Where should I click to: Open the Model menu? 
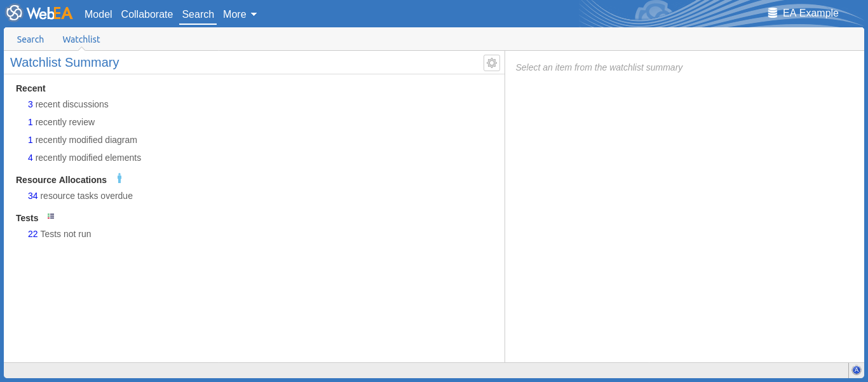98,14
